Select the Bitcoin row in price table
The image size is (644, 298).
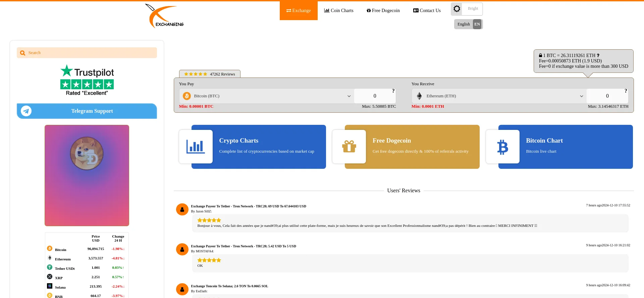click(x=87, y=249)
